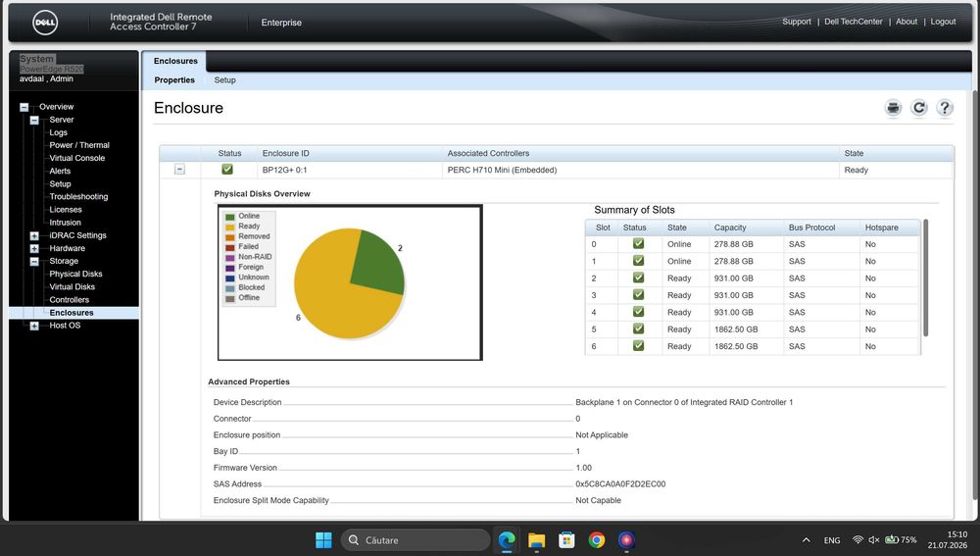
Task: Open Microsoft Edge from taskbar
Action: pyautogui.click(x=507, y=539)
